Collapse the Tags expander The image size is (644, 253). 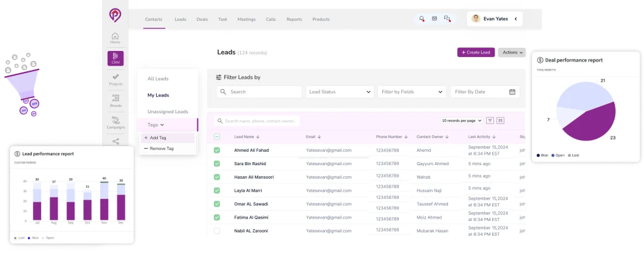[x=162, y=125]
